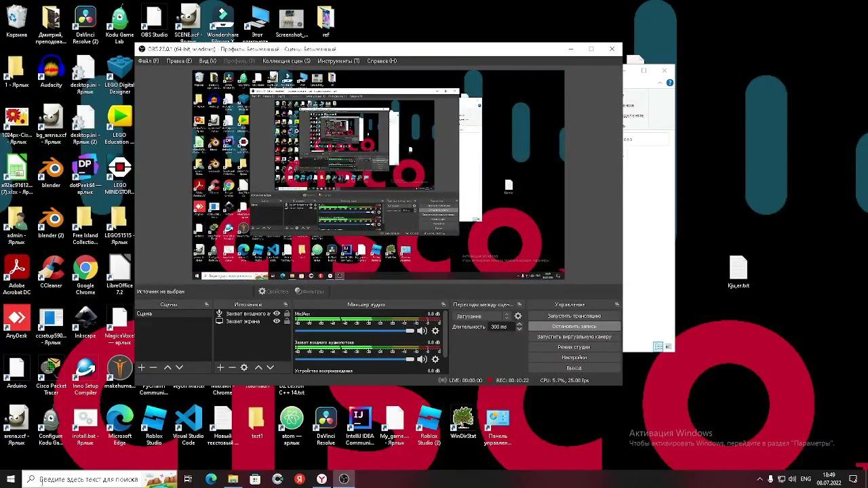The width and height of the screenshot is (868, 488).
Task: Open the Windows Start menu
Action: pos(11,479)
